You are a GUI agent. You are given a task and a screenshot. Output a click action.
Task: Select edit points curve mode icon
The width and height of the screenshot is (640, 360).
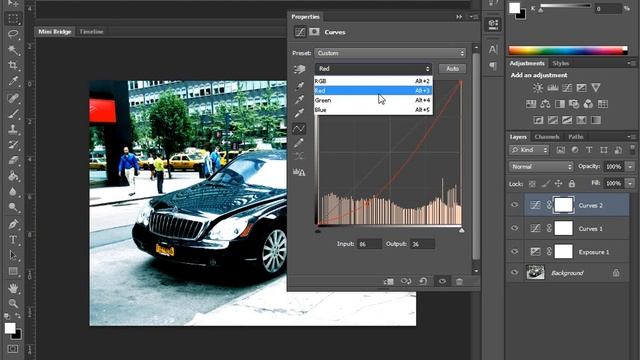[299, 129]
